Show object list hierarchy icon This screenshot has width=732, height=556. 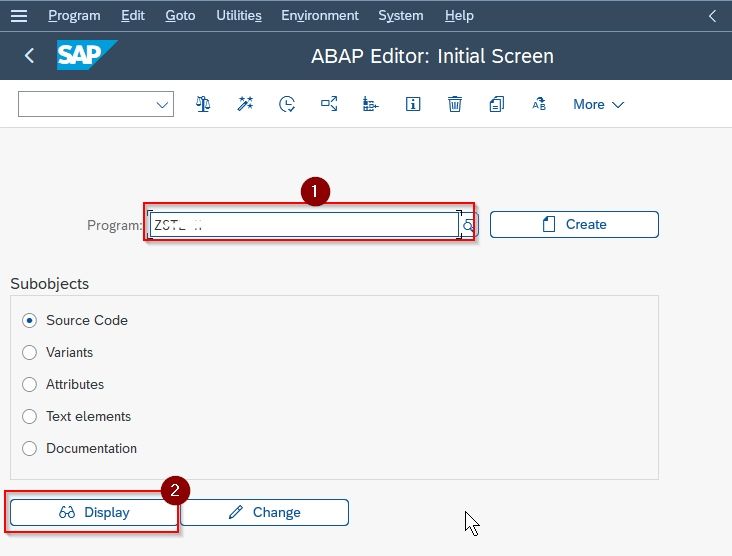[x=371, y=104]
